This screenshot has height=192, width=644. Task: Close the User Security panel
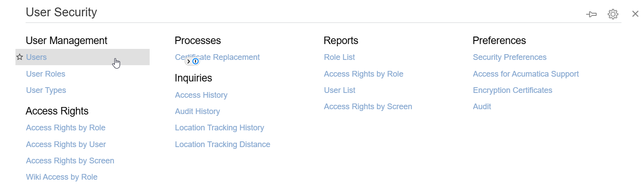(x=635, y=14)
